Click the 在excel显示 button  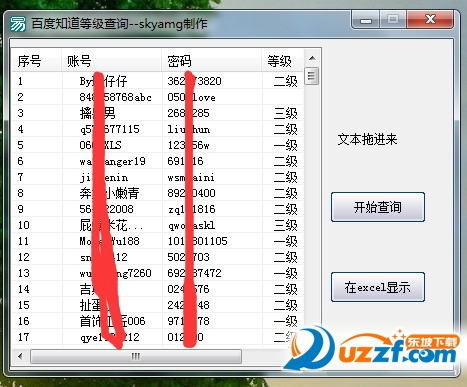(x=378, y=287)
